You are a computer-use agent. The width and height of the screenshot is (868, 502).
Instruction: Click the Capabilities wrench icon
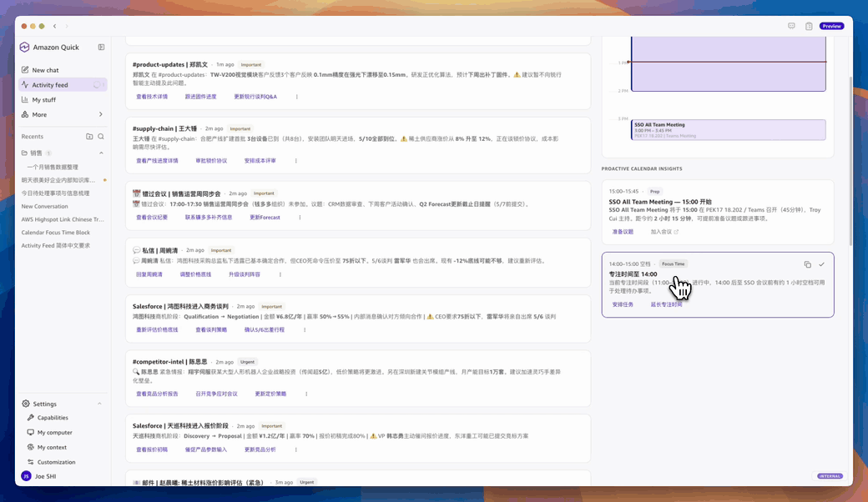(30, 418)
